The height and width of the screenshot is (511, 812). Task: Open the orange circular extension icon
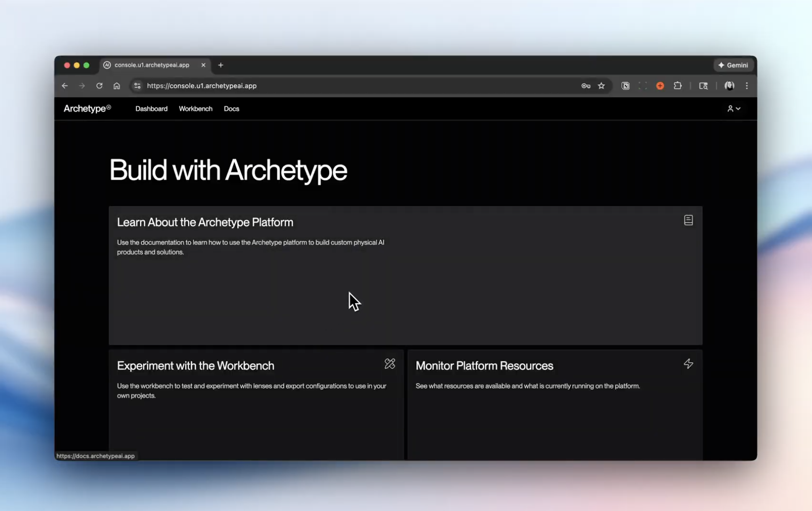(x=660, y=86)
